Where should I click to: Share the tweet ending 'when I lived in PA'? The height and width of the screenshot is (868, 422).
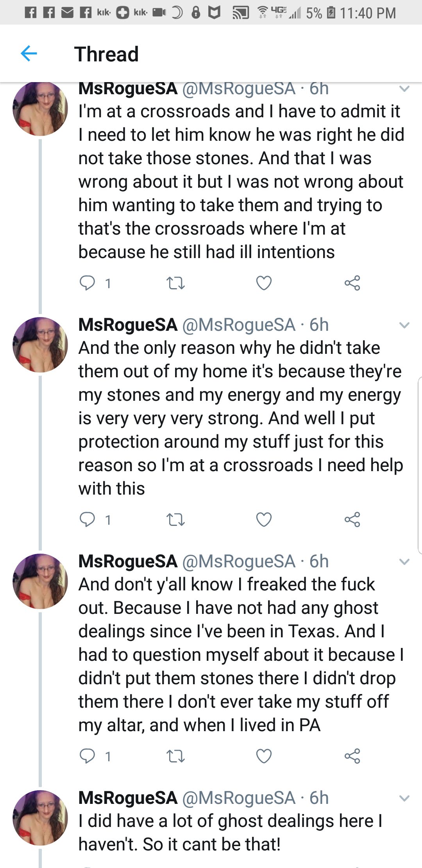point(352,756)
